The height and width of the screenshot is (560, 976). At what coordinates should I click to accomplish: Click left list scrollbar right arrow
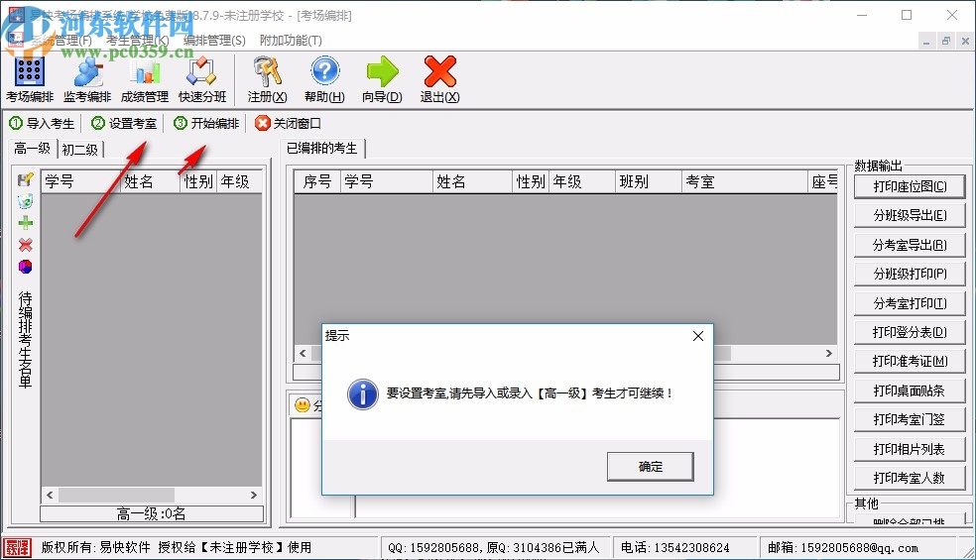253,496
